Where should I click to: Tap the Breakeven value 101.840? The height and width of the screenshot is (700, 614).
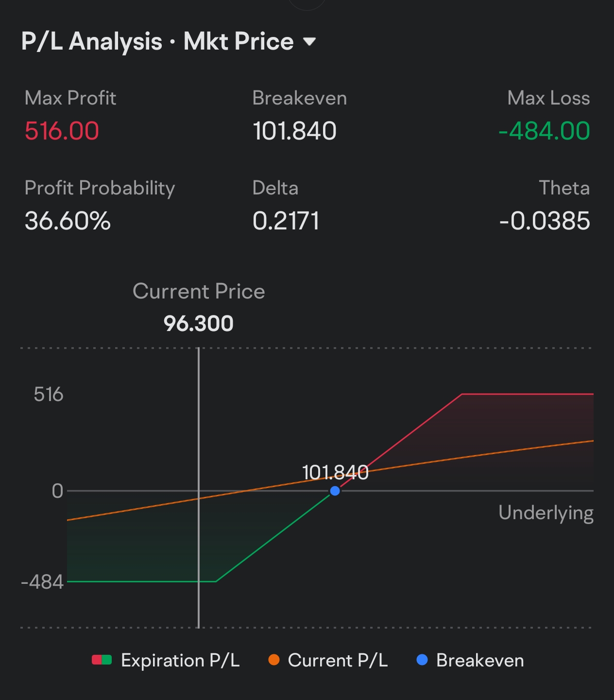tap(294, 131)
